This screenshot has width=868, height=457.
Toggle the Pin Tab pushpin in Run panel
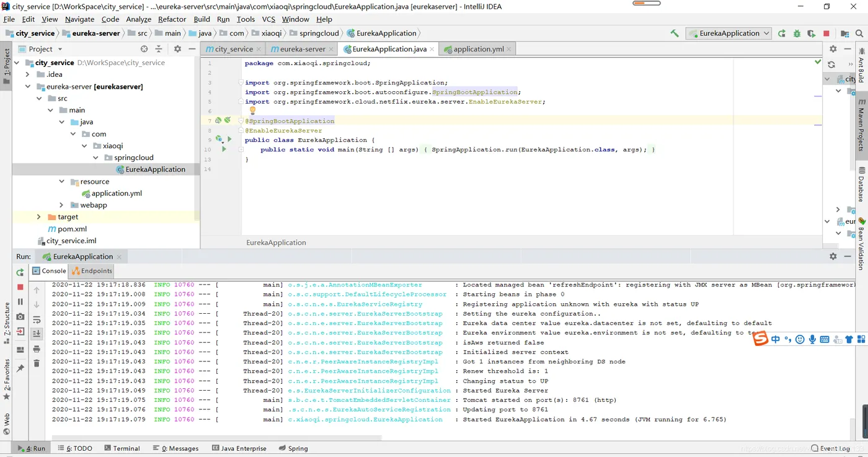point(20,368)
